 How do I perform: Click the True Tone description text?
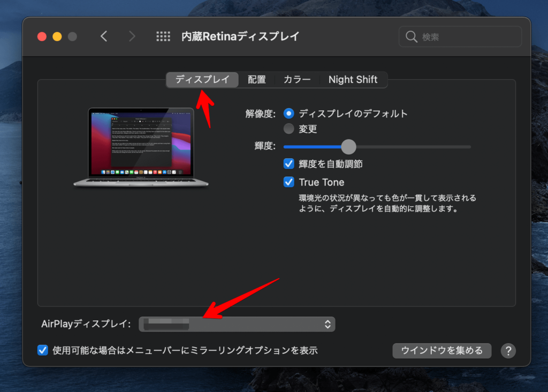pos(387,203)
